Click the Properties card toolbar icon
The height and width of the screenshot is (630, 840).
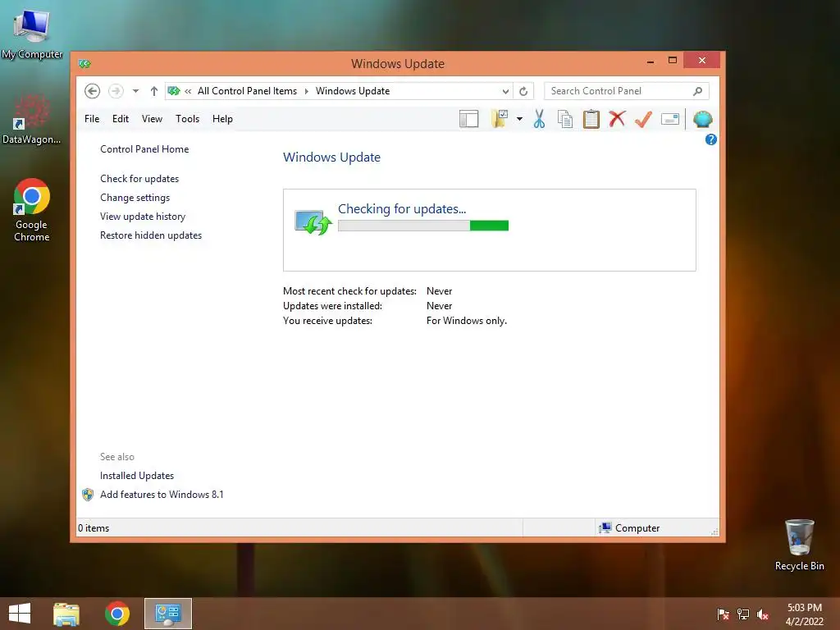tap(669, 119)
